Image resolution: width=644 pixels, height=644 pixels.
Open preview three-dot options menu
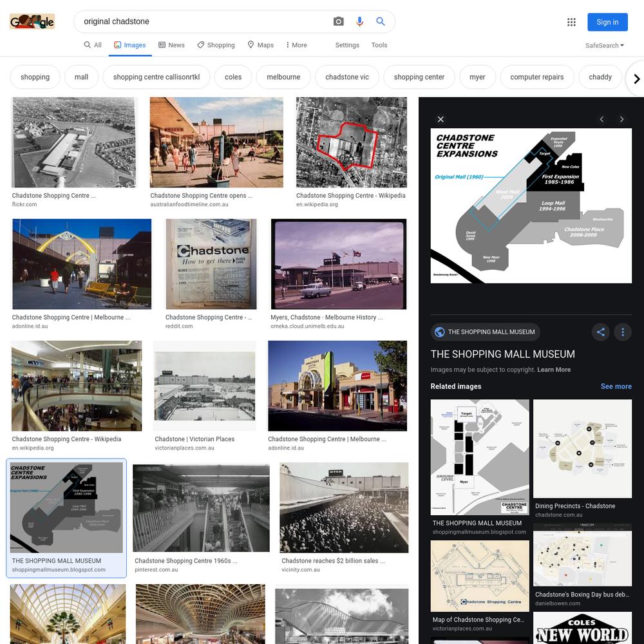point(623,332)
